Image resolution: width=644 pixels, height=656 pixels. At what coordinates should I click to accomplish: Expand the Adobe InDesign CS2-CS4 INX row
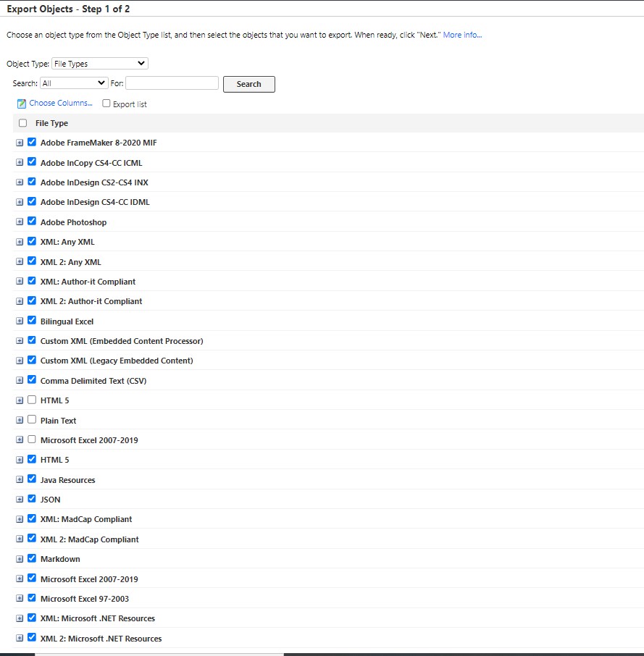pos(20,182)
